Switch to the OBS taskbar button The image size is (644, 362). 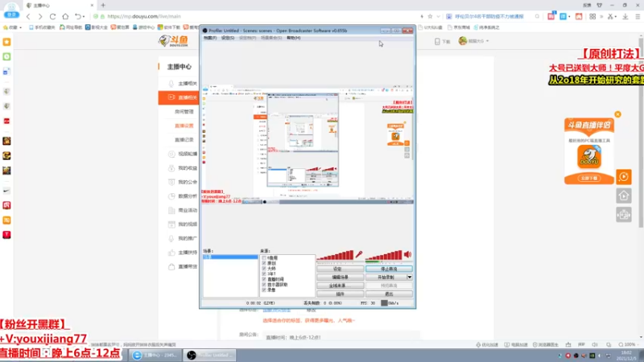click(x=210, y=355)
